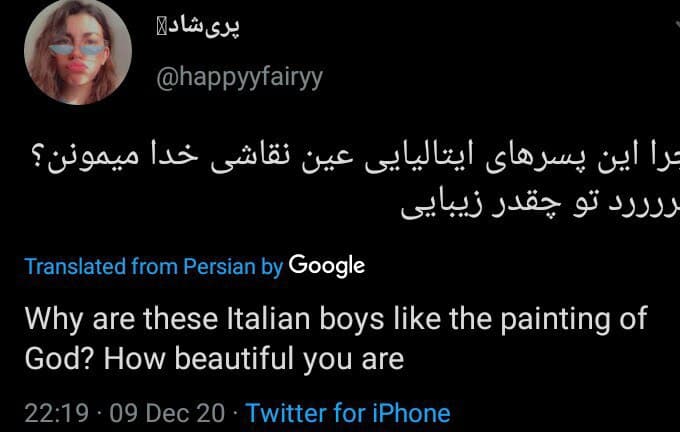
Task: Click the 22:19 timestamp
Action: pos(56,413)
